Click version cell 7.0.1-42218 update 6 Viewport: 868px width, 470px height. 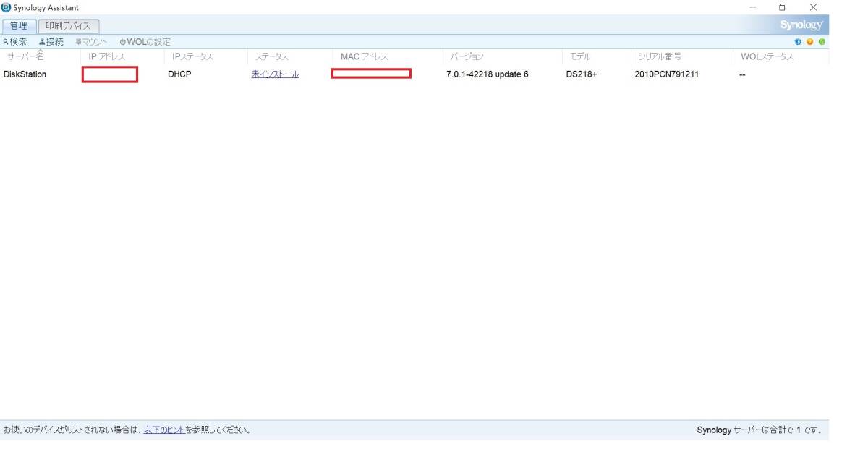pos(488,74)
